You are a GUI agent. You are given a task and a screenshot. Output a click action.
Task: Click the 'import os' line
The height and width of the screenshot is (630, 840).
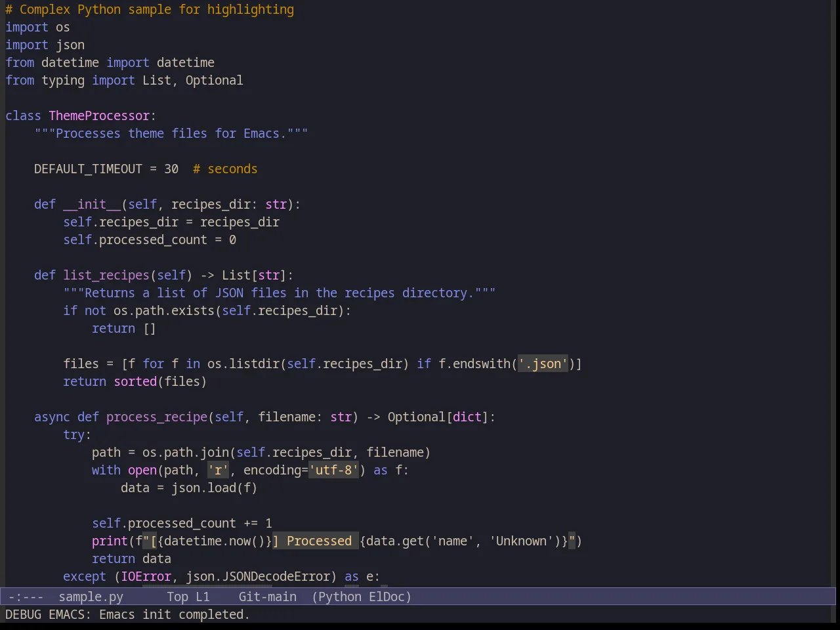pyautogui.click(x=37, y=27)
